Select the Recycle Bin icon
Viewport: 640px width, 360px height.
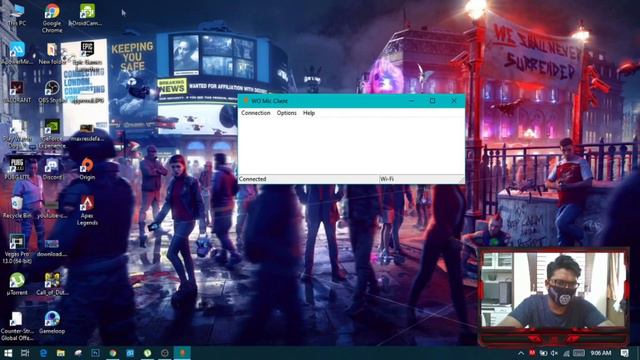coord(17,207)
